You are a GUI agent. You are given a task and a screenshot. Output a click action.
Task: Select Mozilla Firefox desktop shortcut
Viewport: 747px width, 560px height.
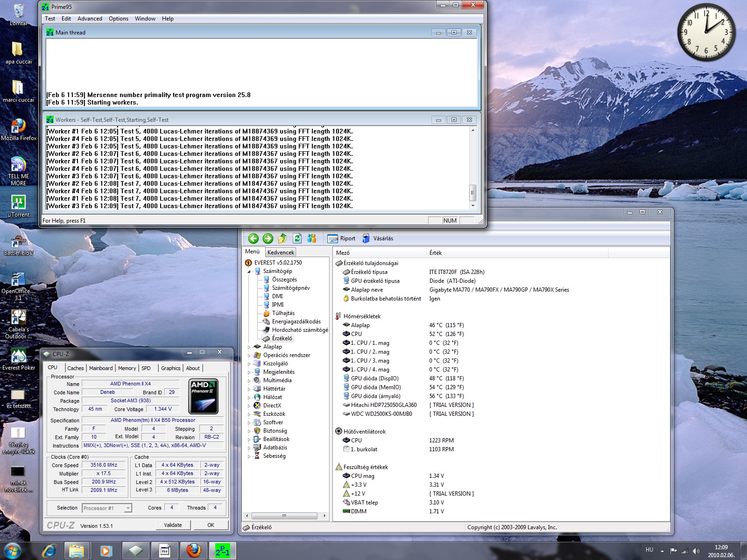click(19, 129)
